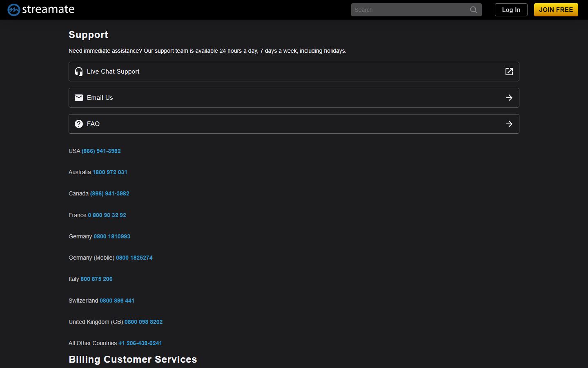Click the 'France' country label
The width and height of the screenshot is (588, 368).
78,215
